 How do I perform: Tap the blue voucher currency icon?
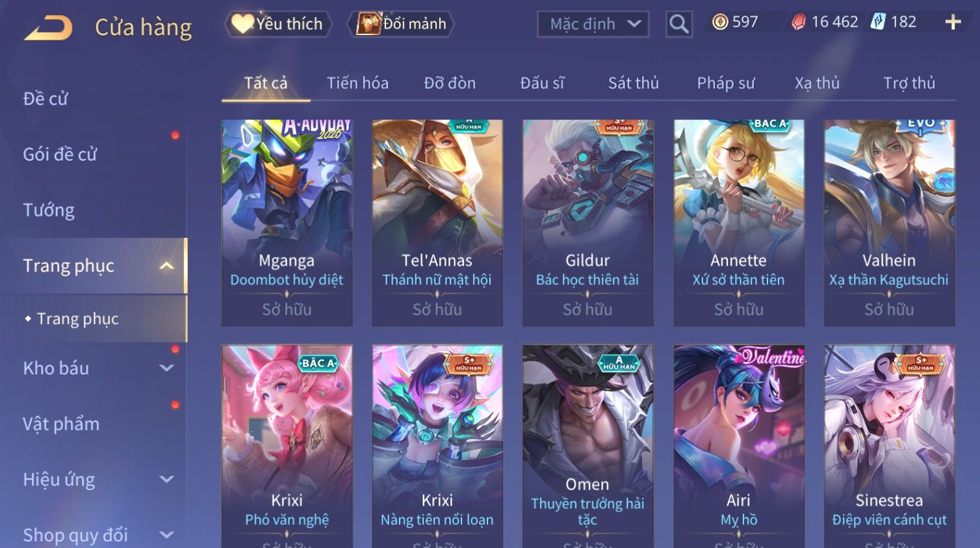[878, 22]
